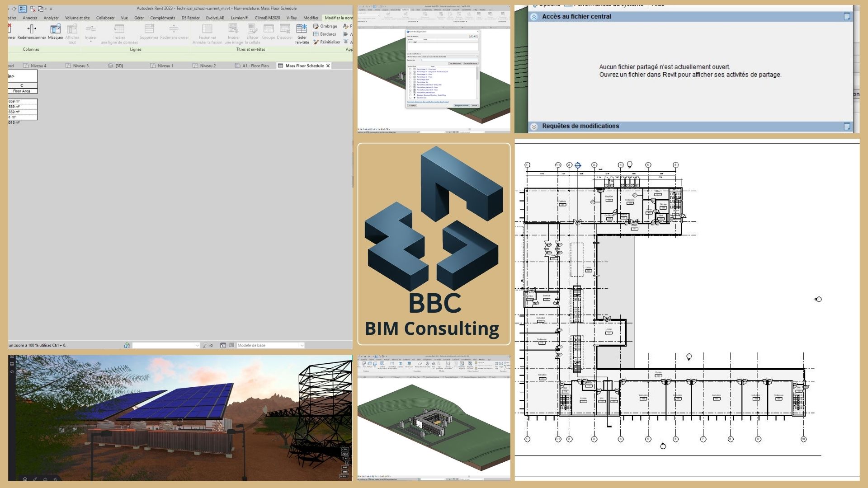This screenshot has height=488, width=868.
Task: Check the Entry Level - Furniture Layout row
Action: point(410,72)
